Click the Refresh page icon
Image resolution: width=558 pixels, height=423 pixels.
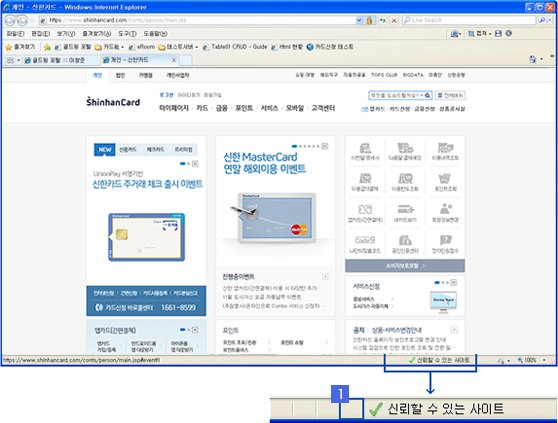coord(383,20)
